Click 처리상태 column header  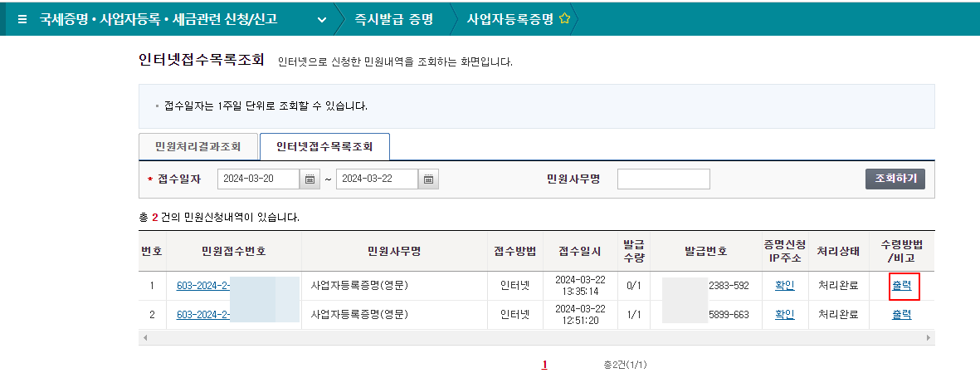(x=838, y=251)
